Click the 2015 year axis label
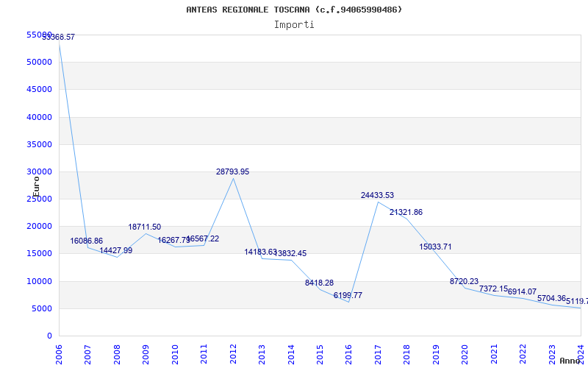The width and height of the screenshot is (588, 368). point(320,355)
